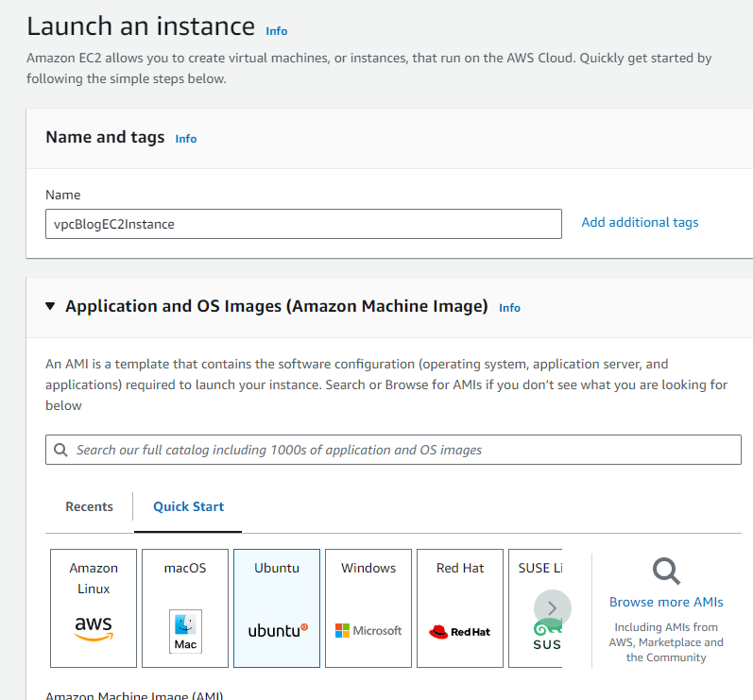Viewport: 753px width, 700px height.
Task: Choose the macOS Mac icon tile
Action: click(185, 607)
